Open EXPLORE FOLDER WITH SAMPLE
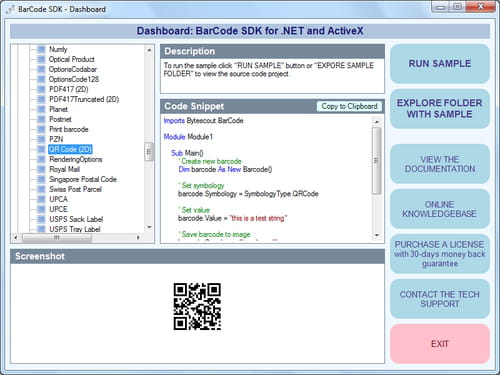 click(x=440, y=109)
